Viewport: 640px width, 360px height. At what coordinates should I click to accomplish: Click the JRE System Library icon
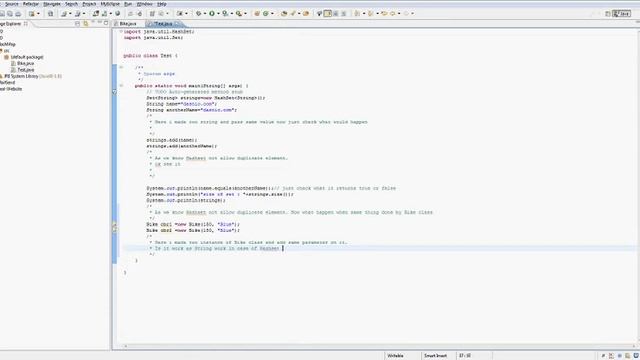(x=2, y=76)
